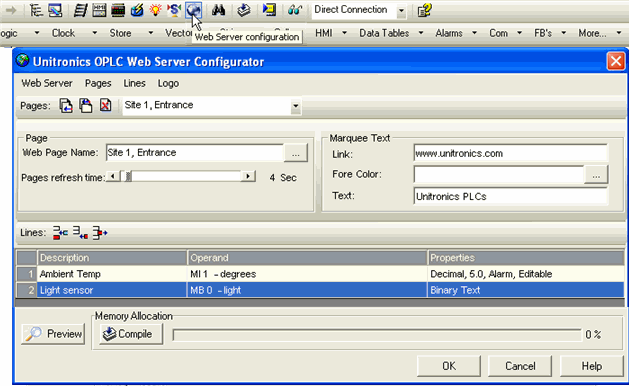
Task: Expand the Clock dropdown menu
Action: [95, 33]
